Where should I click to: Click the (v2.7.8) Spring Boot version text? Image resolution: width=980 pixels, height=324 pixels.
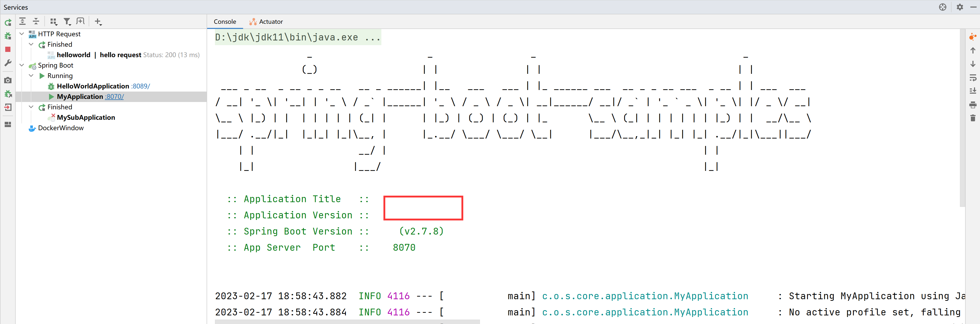[x=421, y=231]
